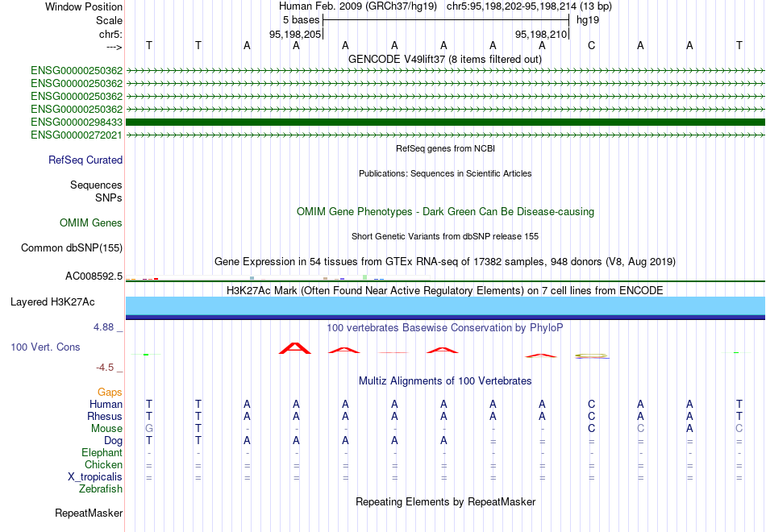Click the Publications Sequences in Scientific Articles title

tap(445, 173)
